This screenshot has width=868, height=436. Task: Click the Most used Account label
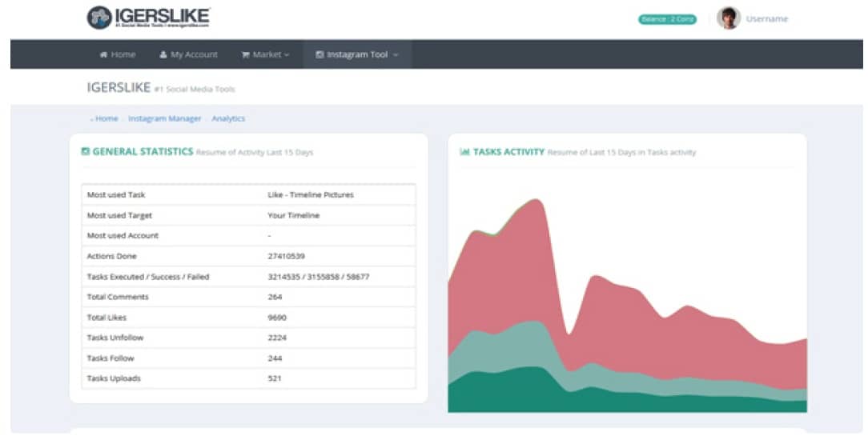coord(123,236)
